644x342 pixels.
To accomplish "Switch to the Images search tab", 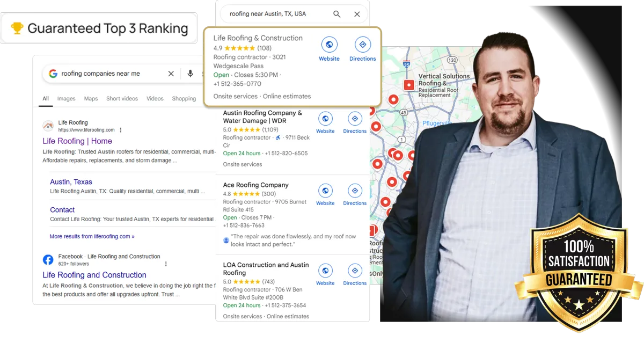I will click(x=67, y=99).
